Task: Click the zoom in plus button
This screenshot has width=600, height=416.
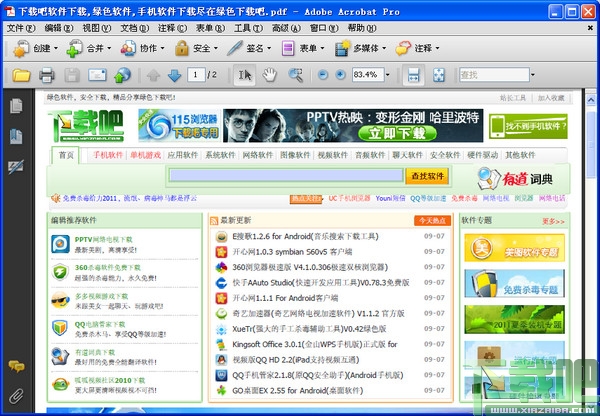Action: pos(340,75)
